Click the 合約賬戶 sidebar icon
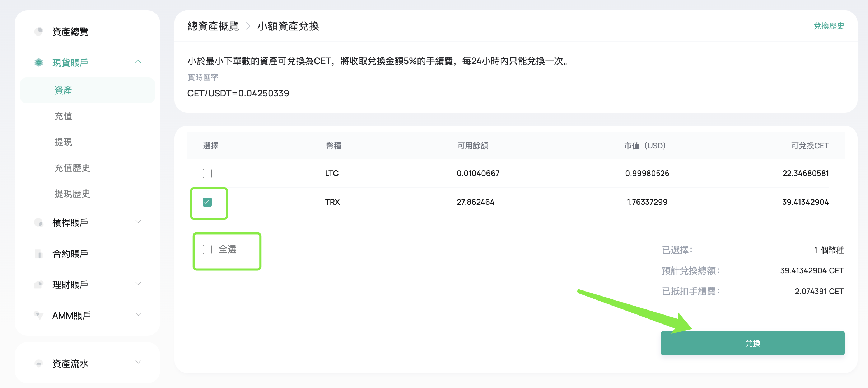Image resolution: width=868 pixels, height=388 pixels. [39, 254]
